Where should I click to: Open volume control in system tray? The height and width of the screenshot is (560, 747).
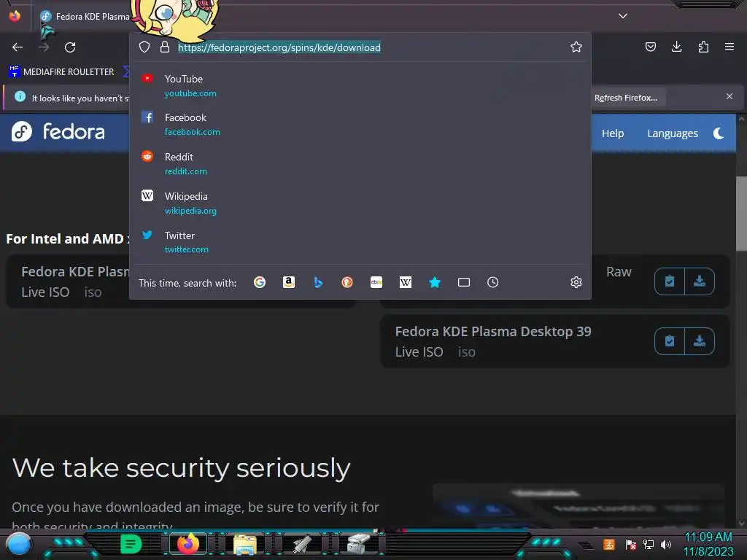(666, 544)
